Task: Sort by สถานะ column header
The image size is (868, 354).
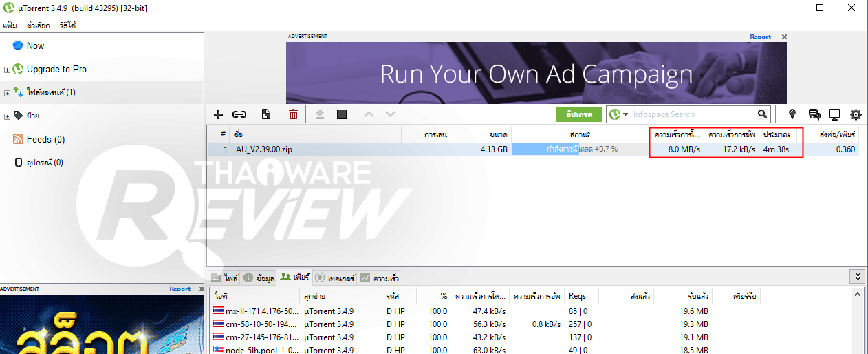Action: pyautogui.click(x=581, y=134)
